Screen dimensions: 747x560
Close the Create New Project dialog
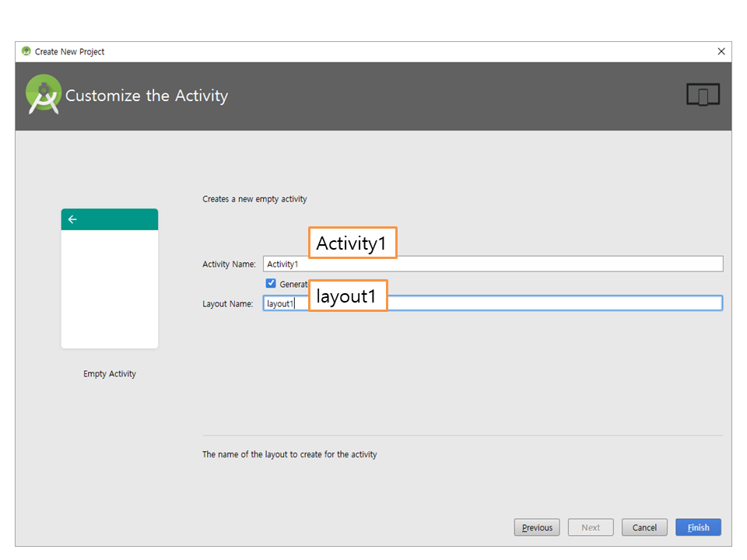(x=721, y=51)
